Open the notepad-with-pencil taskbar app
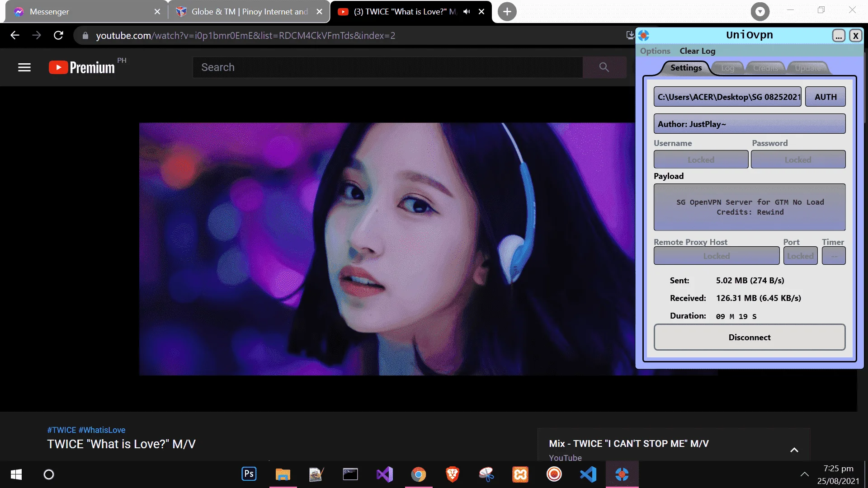 click(316, 474)
